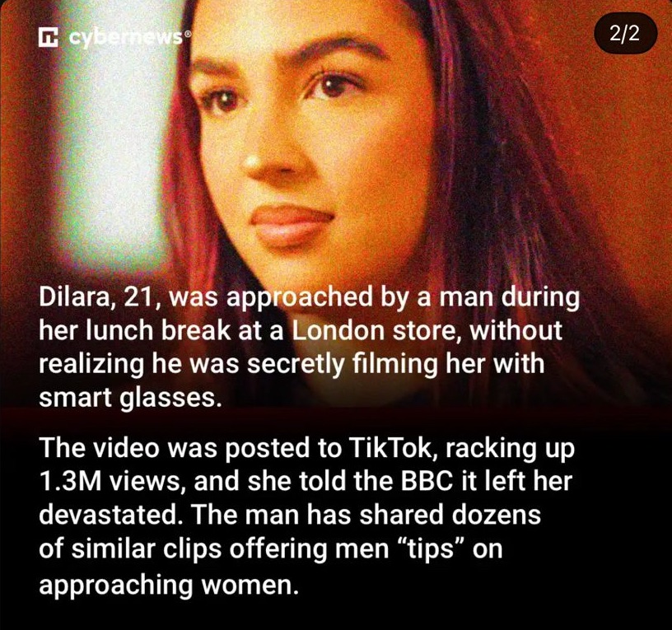Click the phrase "smart glasses."
Image resolution: width=672 pixels, height=630 pixels.
pos(130,399)
